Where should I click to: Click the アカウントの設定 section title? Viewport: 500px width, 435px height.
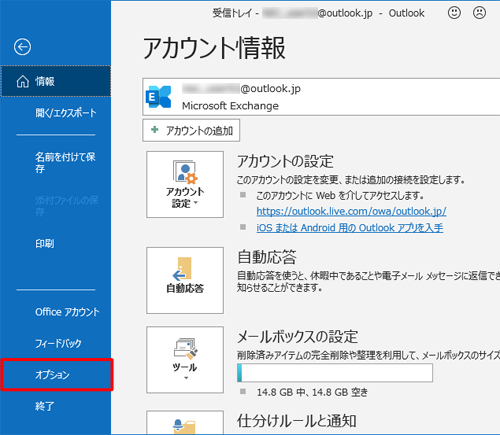285,161
